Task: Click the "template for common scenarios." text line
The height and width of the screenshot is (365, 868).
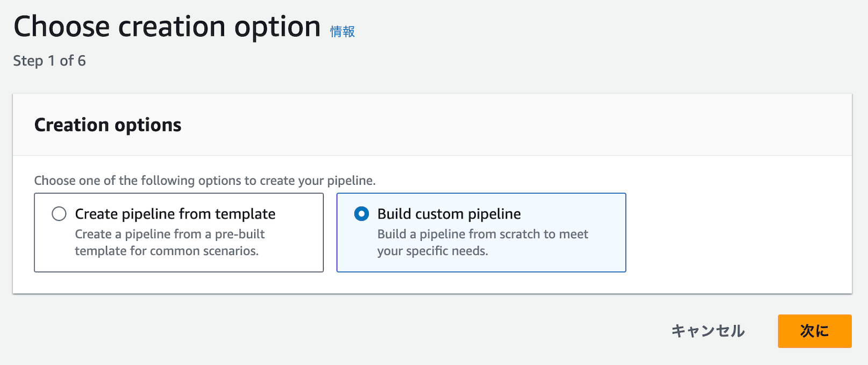Action: [167, 251]
